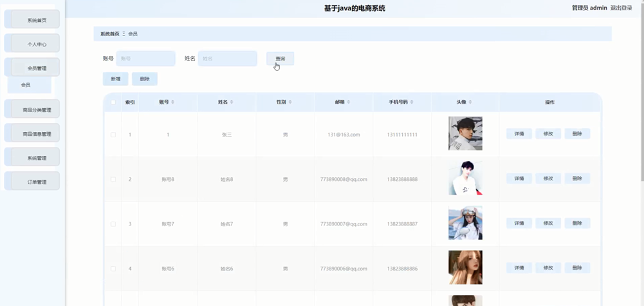This screenshot has width=644, height=306.
Task: Open 详情 for row 账号6
Action: tap(519, 268)
